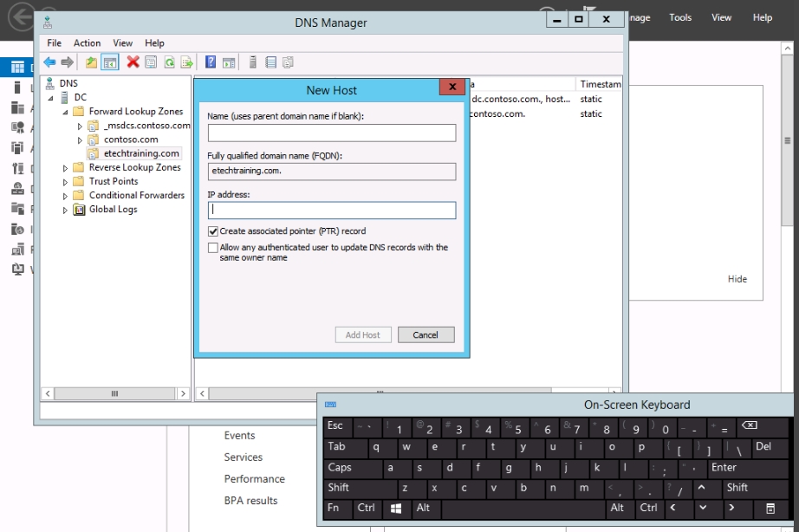
Task: Click the Refresh toolbar icon
Action: pyautogui.click(x=169, y=62)
